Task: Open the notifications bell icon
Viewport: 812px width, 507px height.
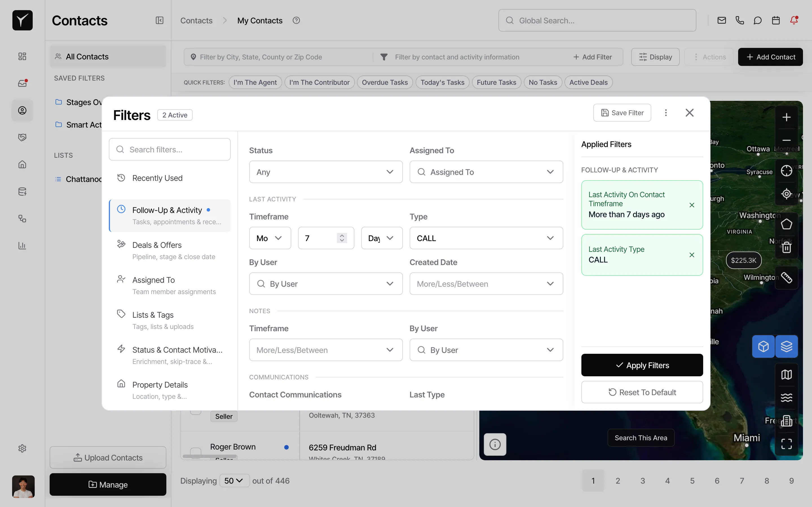Action: tap(794, 20)
